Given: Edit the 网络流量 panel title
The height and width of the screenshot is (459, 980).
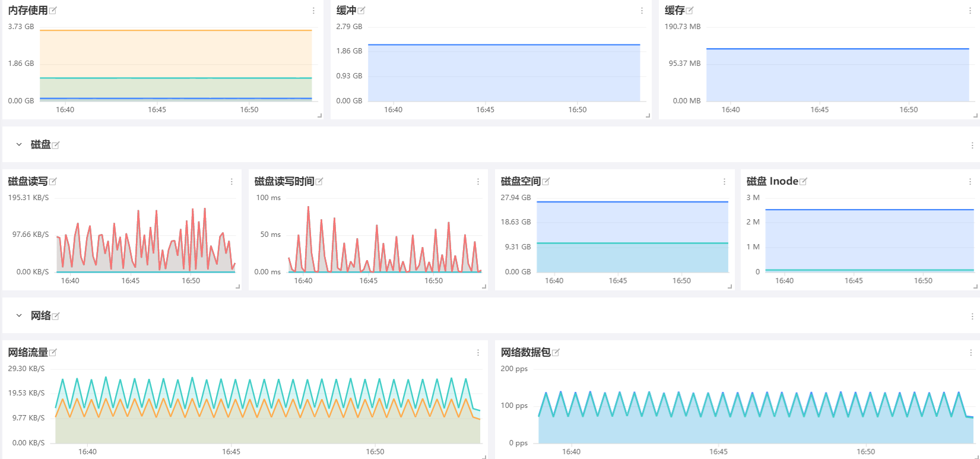Looking at the screenshot, I should click(53, 353).
